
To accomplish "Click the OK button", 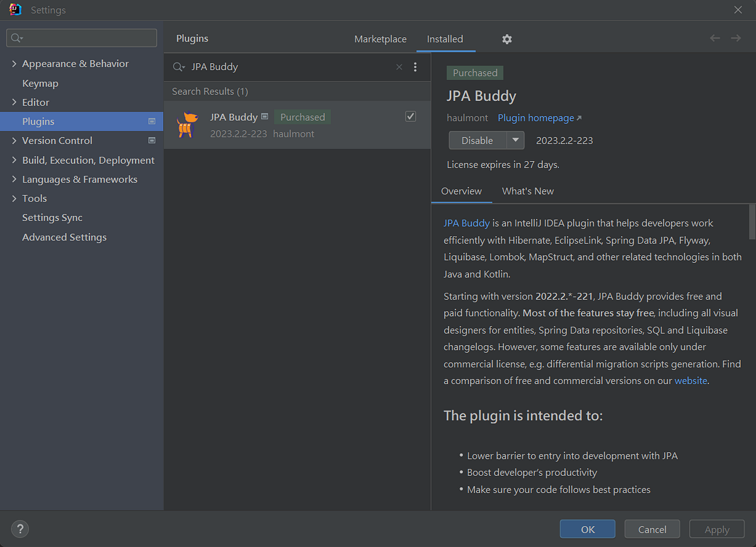I will (x=587, y=529).
